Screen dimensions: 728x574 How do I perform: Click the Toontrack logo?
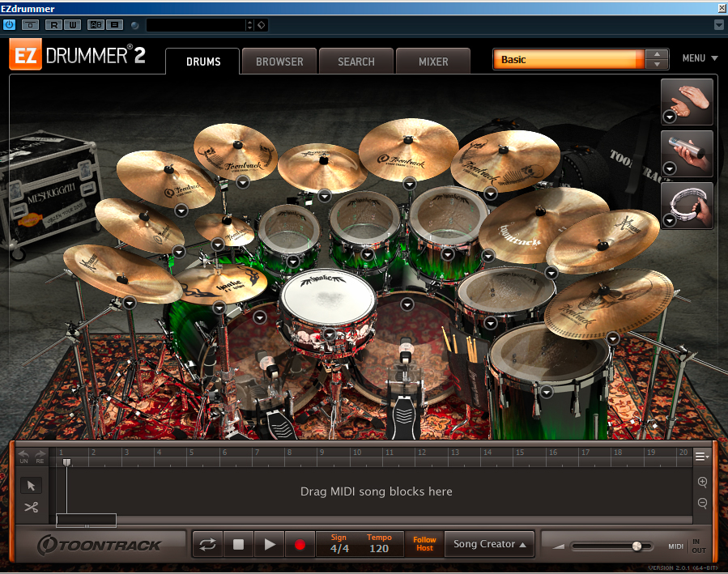[x=99, y=545]
